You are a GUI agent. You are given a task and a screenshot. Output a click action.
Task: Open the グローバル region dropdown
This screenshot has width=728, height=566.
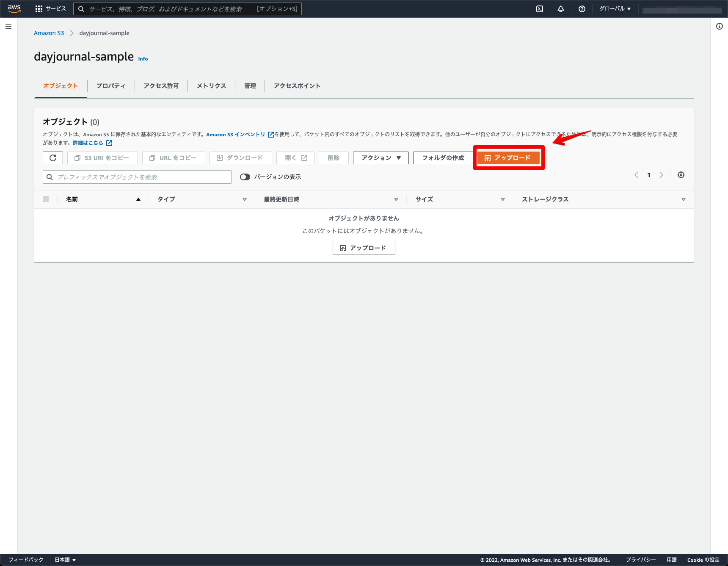pos(615,9)
